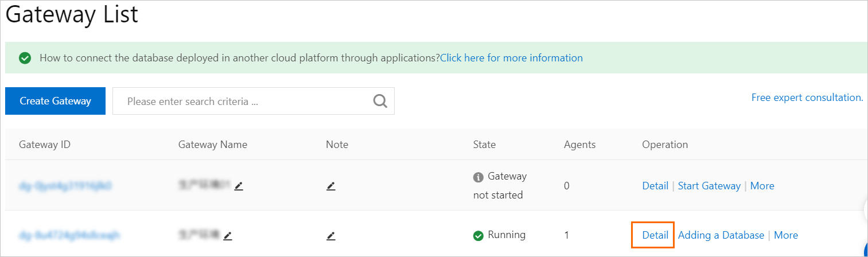Image resolution: width=868 pixels, height=257 pixels.
Task: Open the first gateway ID link
Action: (65, 186)
